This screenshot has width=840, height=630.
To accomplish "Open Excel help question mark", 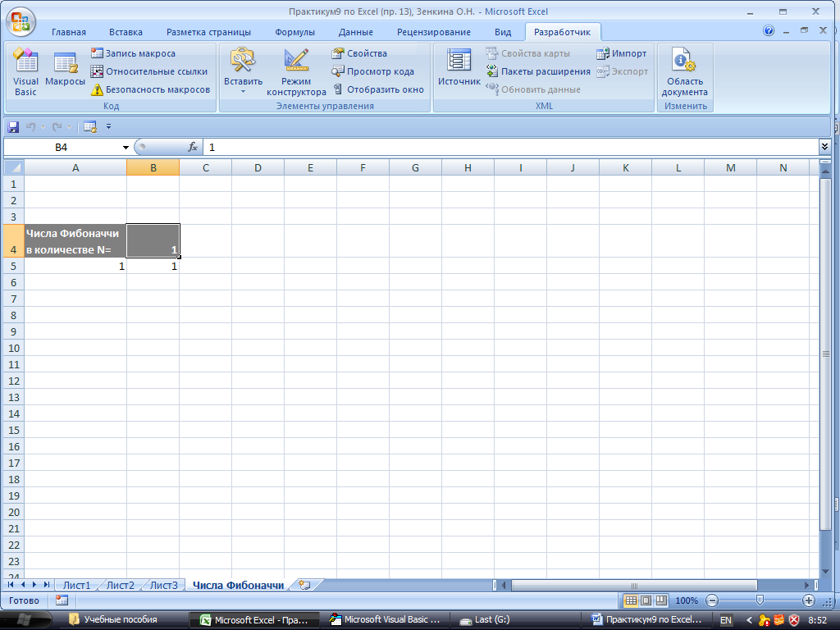I will 769,30.
